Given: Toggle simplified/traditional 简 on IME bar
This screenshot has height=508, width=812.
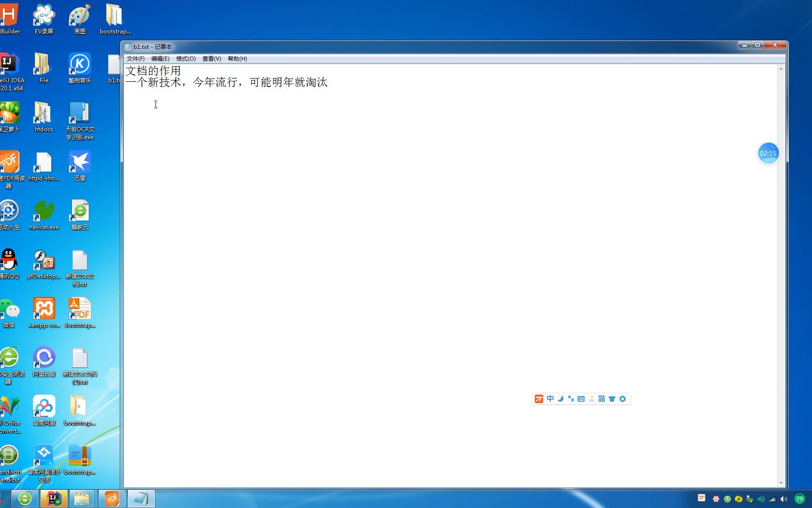Looking at the screenshot, I should click(x=601, y=399).
